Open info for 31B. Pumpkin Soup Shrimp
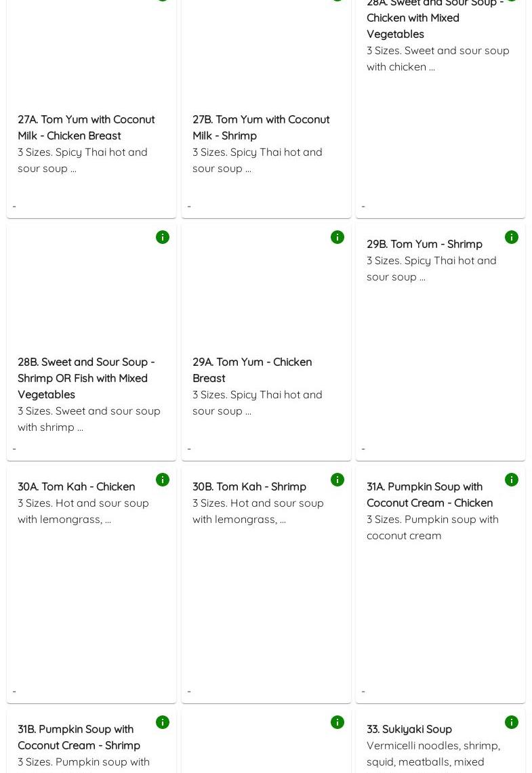Image resolution: width=532 pixels, height=773 pixels. click(x=163, y=722)
